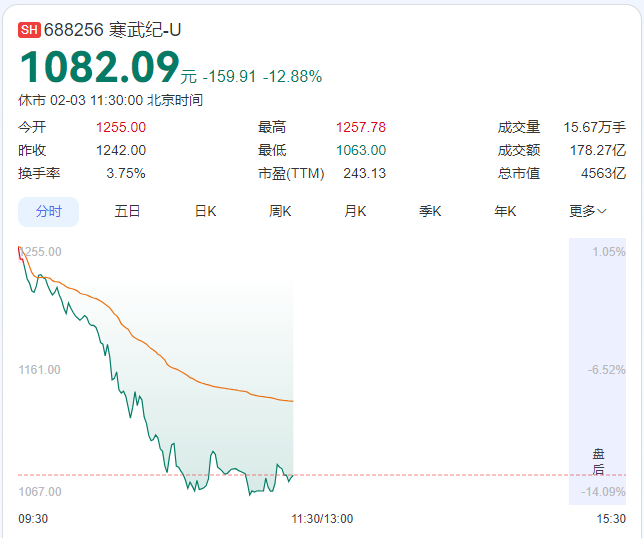Click the 总市值 market cap value

606,173
